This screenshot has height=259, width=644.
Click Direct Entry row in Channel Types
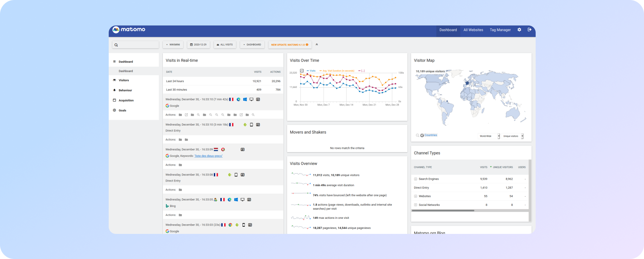[470, 188]
